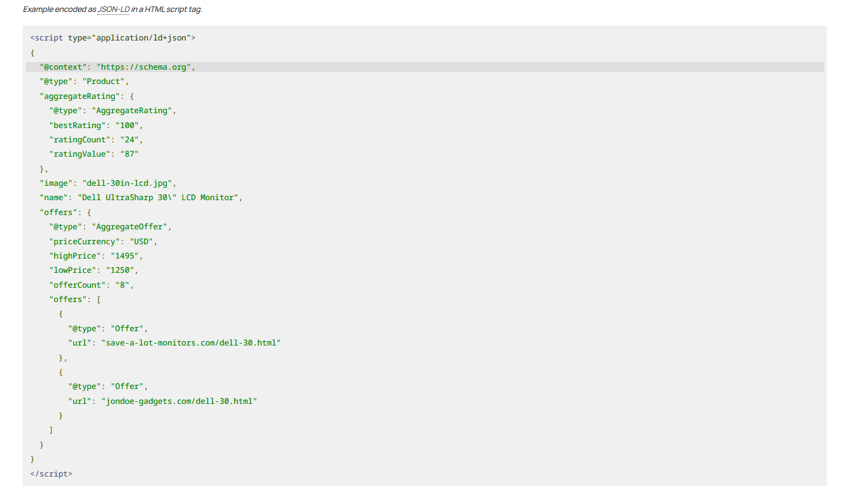Click the save-a-lot-monitors.com url line
The width and height of the screenshot is (843, 504).
pyautogui.click(x=174, y=343)
